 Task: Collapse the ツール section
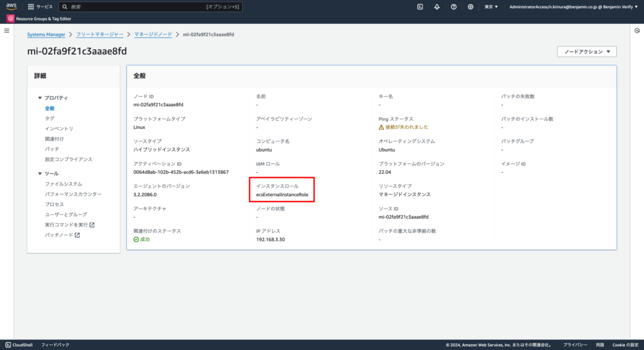click(x=40, y=173)
